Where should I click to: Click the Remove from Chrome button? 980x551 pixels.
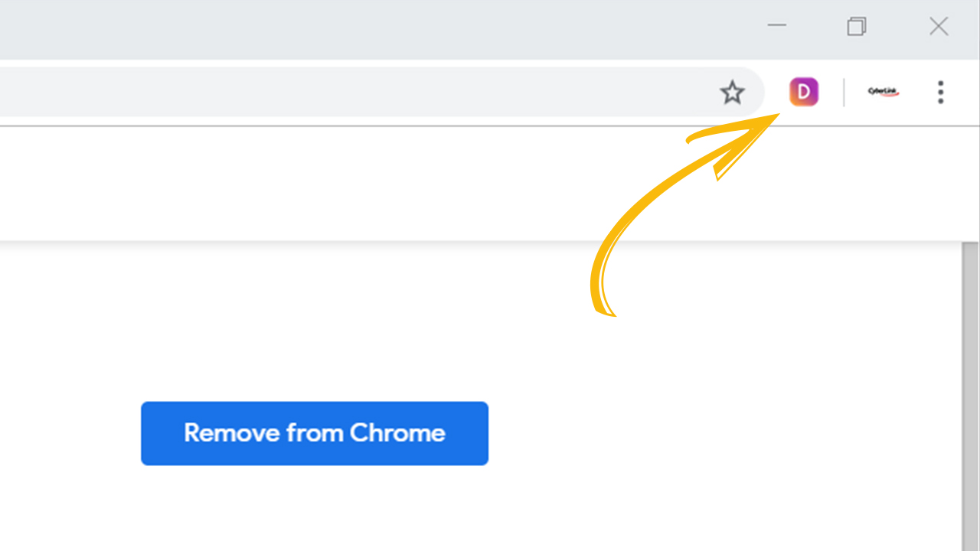(x=315, y=433)
